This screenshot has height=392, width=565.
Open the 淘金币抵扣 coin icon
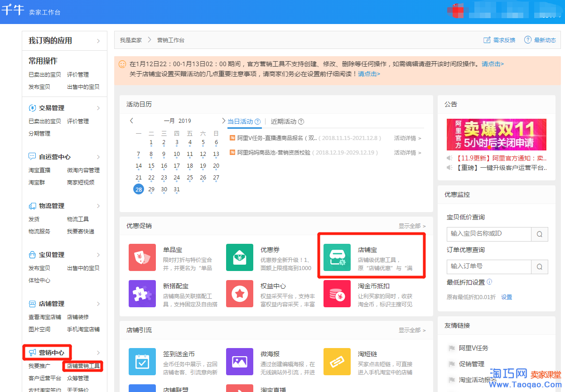pos(337,294)
